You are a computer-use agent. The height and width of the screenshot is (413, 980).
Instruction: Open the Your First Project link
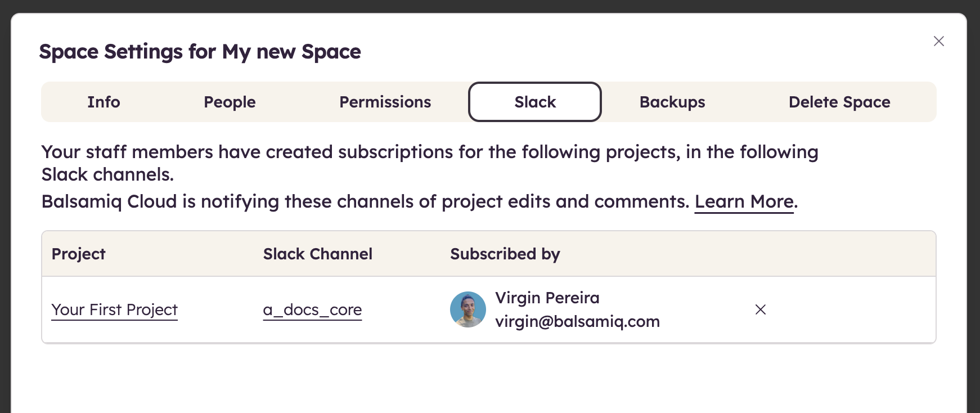click(x=114, y=309)
